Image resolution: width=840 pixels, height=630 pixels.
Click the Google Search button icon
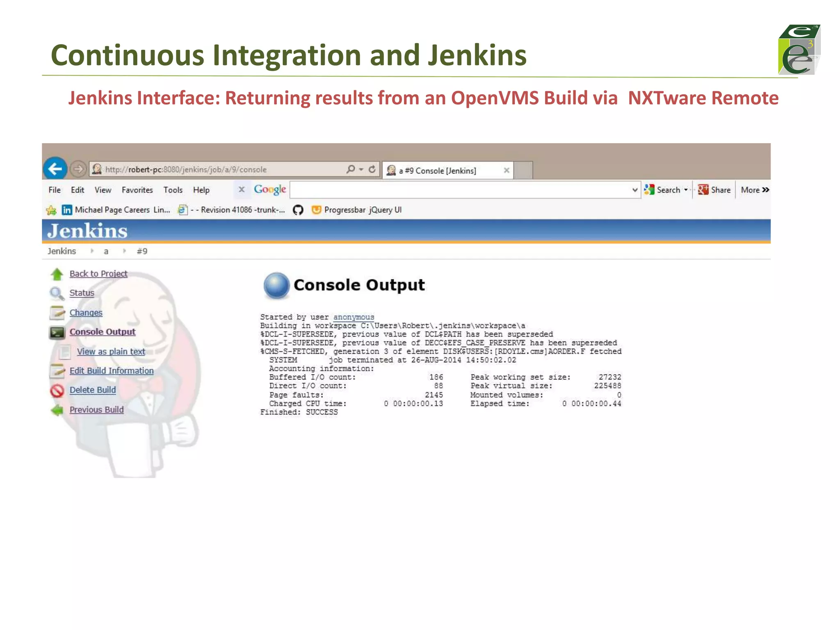click(649, 189)
